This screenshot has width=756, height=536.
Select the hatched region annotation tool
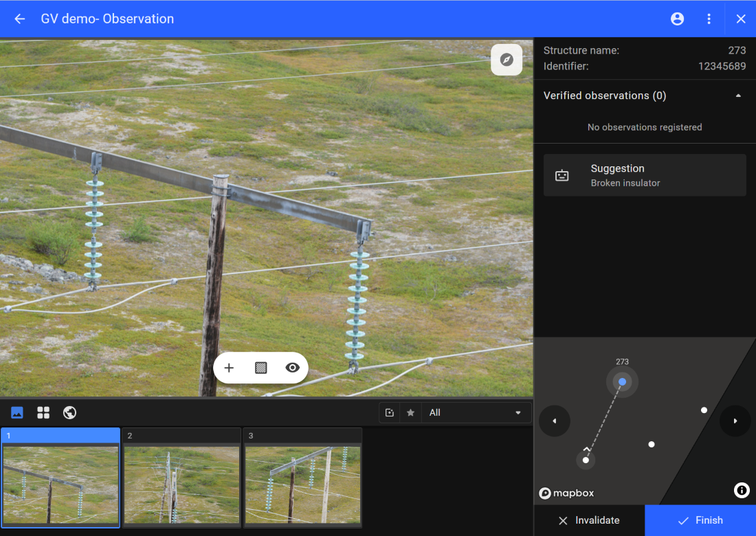[x=260, y=368]
